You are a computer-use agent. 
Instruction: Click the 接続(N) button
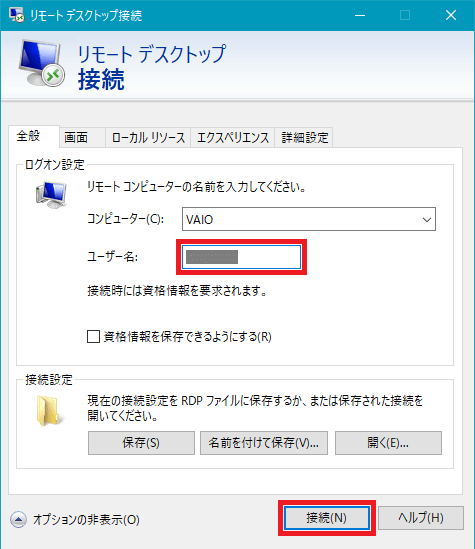point(327,517)
